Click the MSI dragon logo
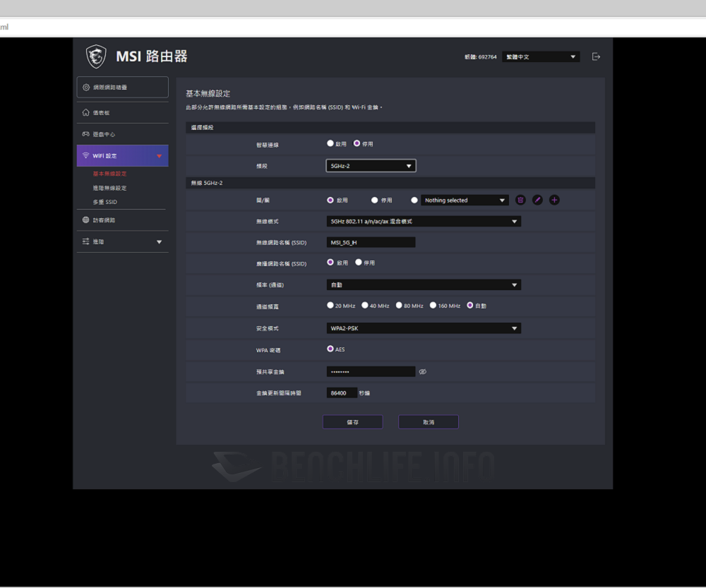706x588 pixels. click(x=96, y=55)
